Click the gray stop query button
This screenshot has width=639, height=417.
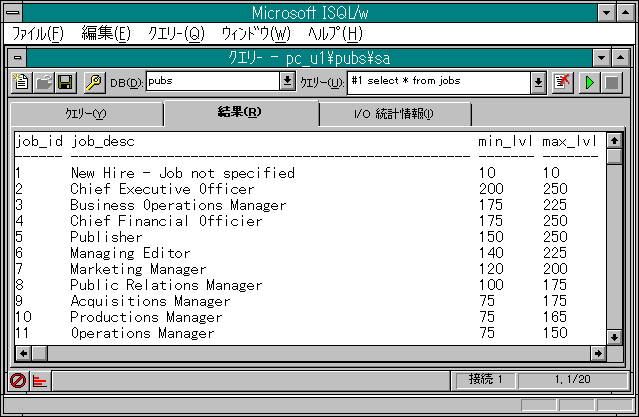tap(612, 83)
